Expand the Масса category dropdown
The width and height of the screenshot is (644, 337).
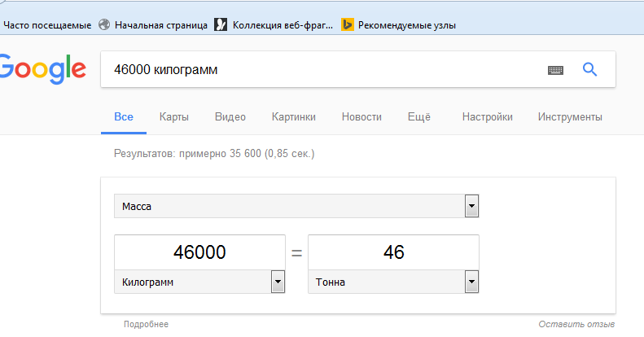tap(471, 207)
